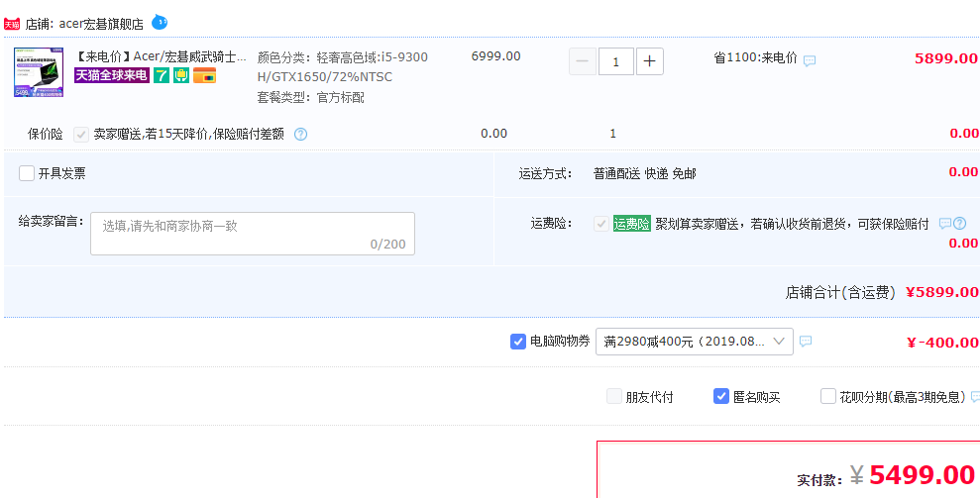The width and height of the screenshot is (980, 498).
Task: Click the orange credit card badge icon
Action: (x=204, y=75)
